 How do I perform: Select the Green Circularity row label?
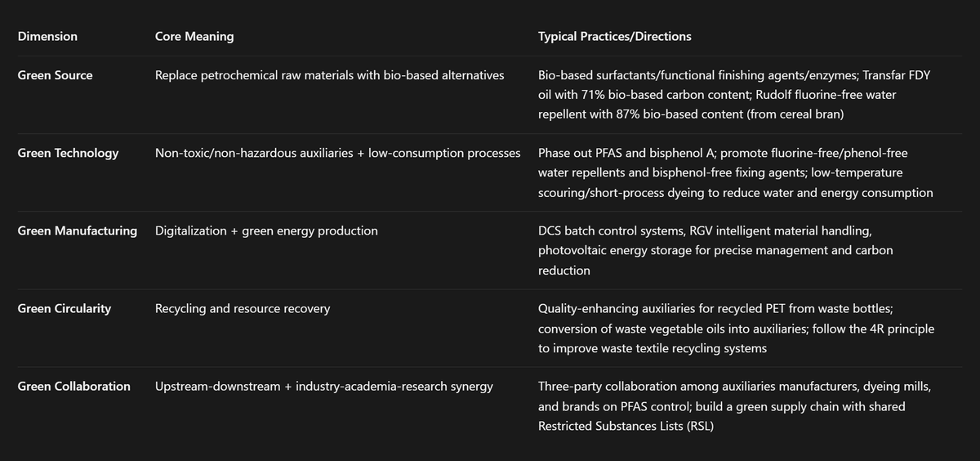click(65, 308)
